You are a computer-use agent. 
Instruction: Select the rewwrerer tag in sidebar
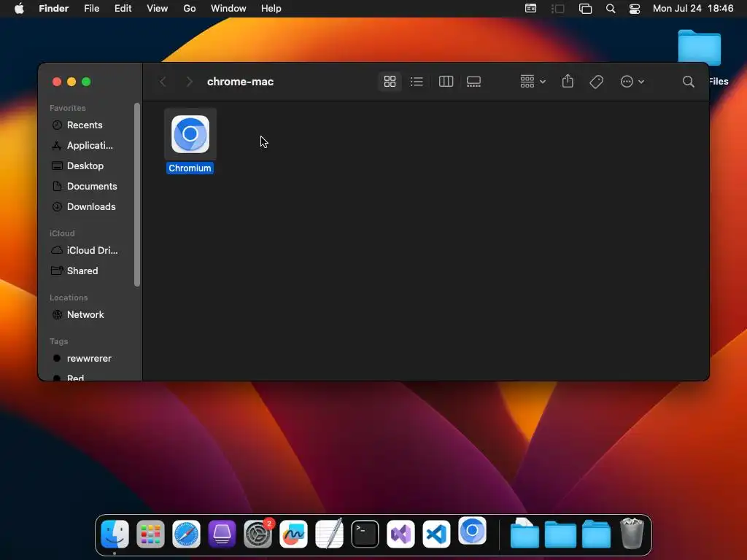tap(88, 358)
